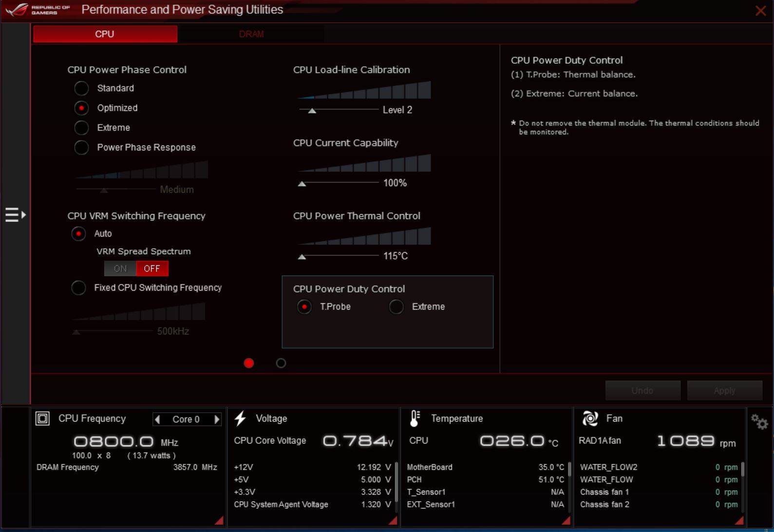
Task: Adjust Fixed CPU Switching Frequency 500kHz slider
Action: point(76,332)
